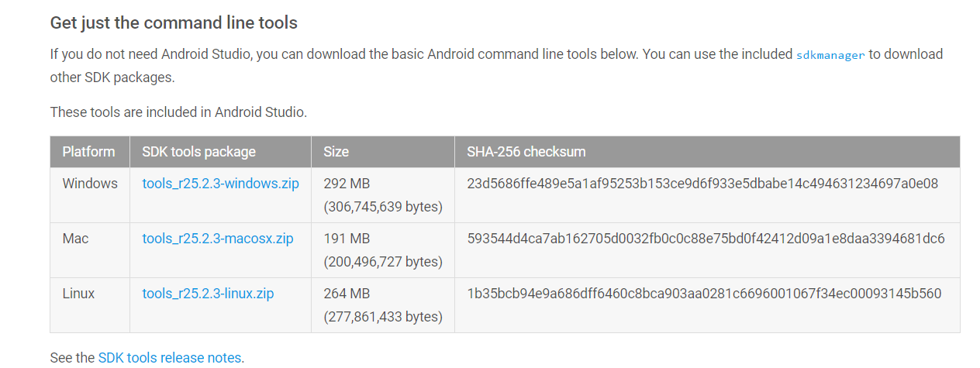
Task: Click the Platform column header
Action: 89,152
